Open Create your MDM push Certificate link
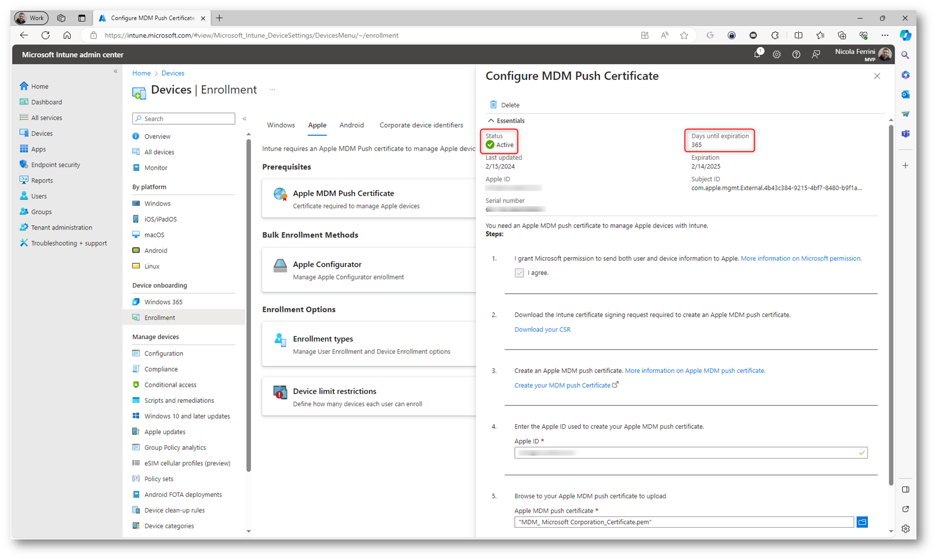Viewport: 937px width, 560px height. point(566,385)
